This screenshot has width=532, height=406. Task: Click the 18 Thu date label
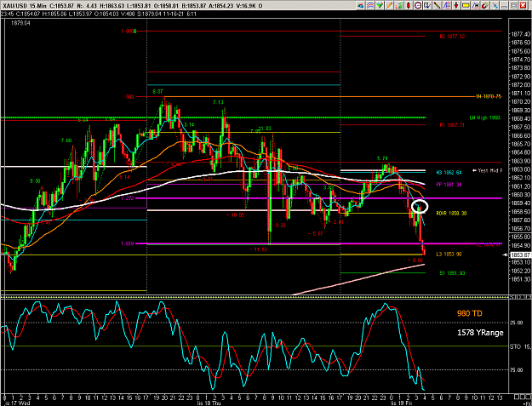click(x=209, y=403)
